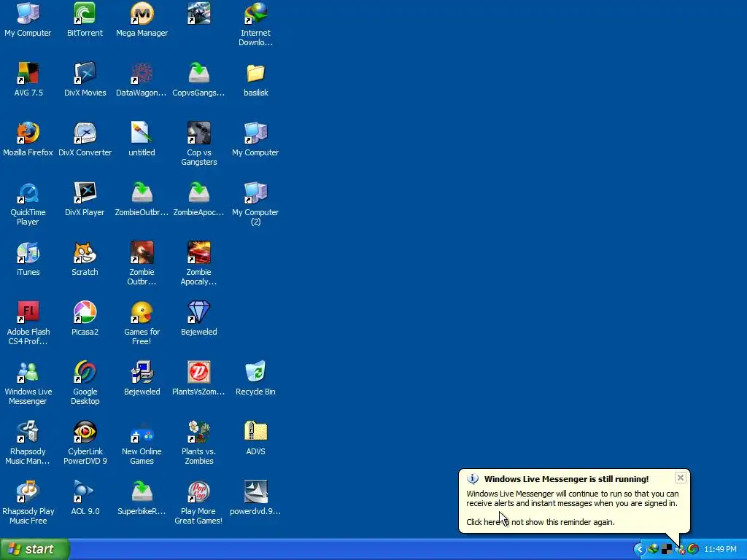Select the ZombieOutbr... installer with green arrow
747x560 pixels.
(142, 200)
